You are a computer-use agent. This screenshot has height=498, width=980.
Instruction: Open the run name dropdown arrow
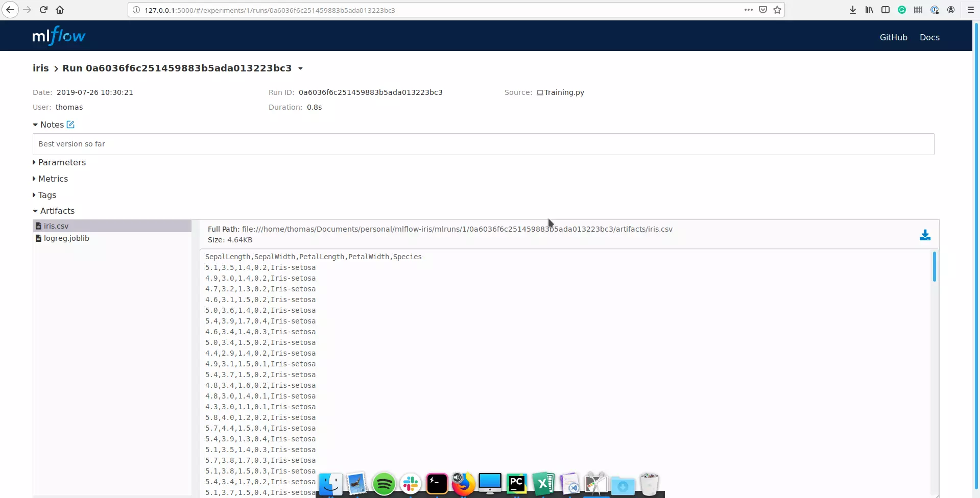click(x=300, y=68)
